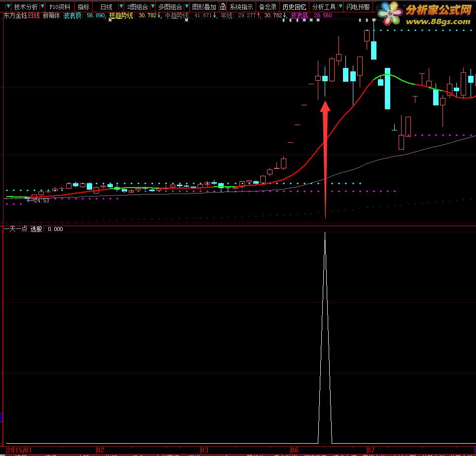Viewport: 476px width, 456px height.
Task: Jump to the 02 month marker
Action: tap(101, 450)
